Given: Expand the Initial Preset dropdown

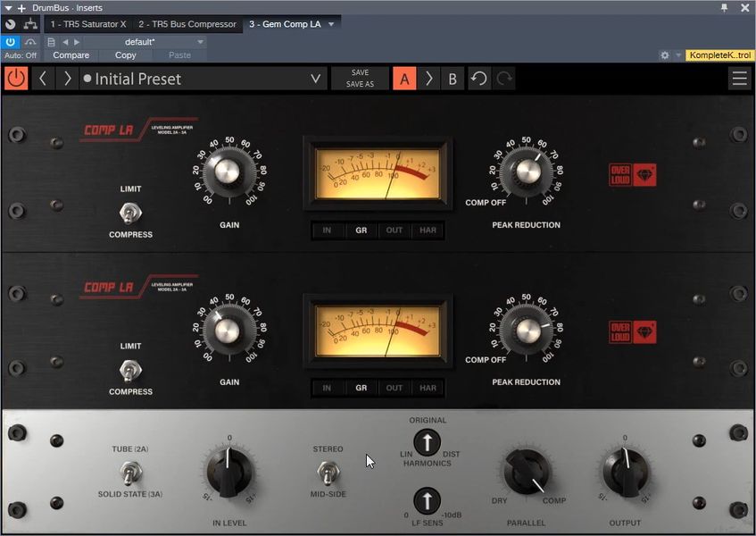Looking at the screenshot, I should tap(315, 79).
